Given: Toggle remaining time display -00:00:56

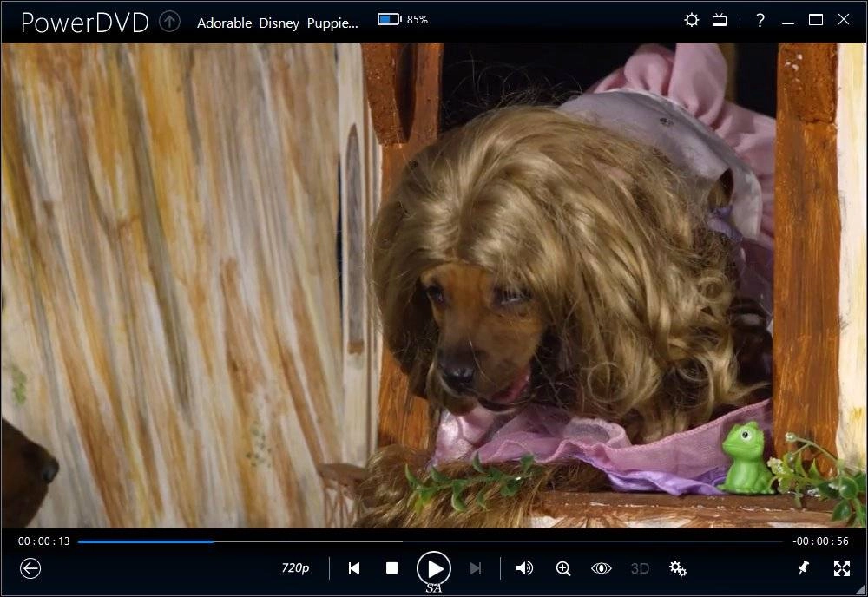Looking at the screenshot, I should pos(820,541).
